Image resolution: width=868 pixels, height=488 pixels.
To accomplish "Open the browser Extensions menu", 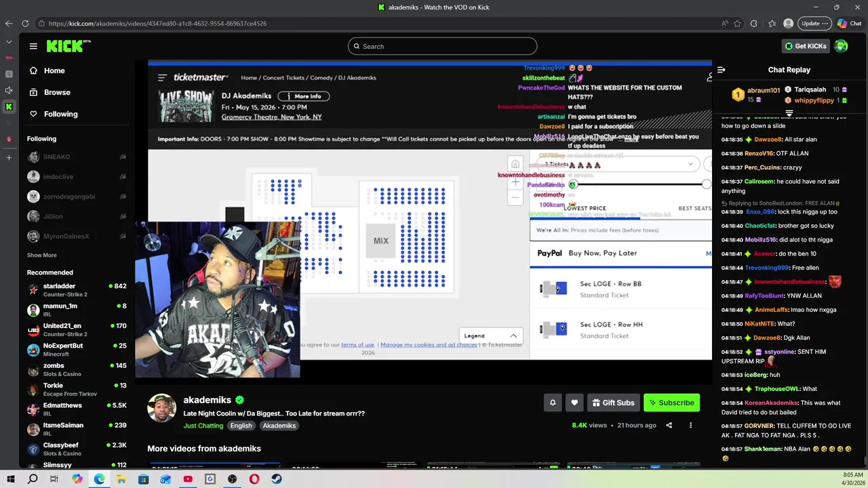I will click(x=754, y=23).
